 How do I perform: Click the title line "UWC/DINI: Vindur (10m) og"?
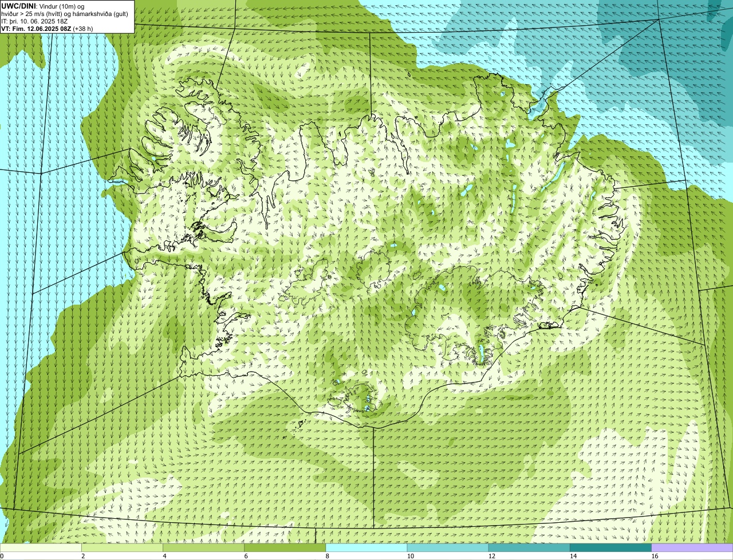[x=43, y=6]
